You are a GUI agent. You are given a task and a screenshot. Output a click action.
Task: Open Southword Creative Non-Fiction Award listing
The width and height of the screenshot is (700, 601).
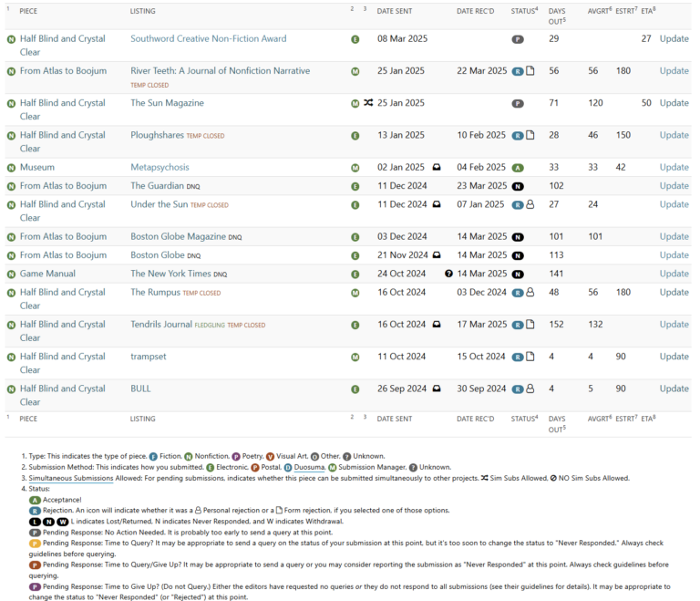point(209,39)
